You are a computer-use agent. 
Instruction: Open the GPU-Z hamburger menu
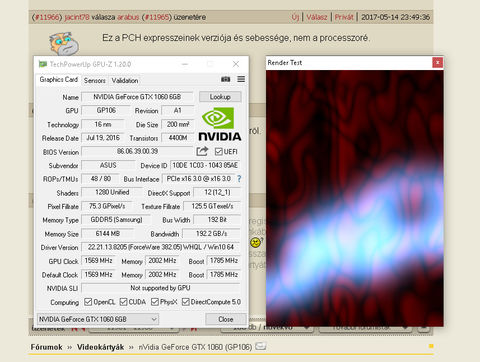click(241, 79)
